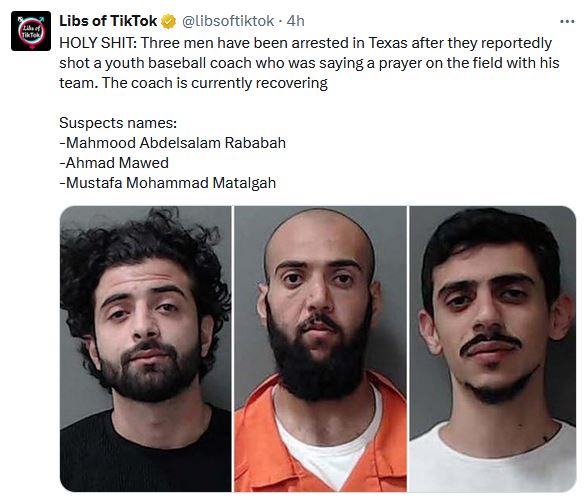This screenshot has height=499, width=588.
Task: Select the Mustafa Mohammad Matalgah text line
Action: 168,183
